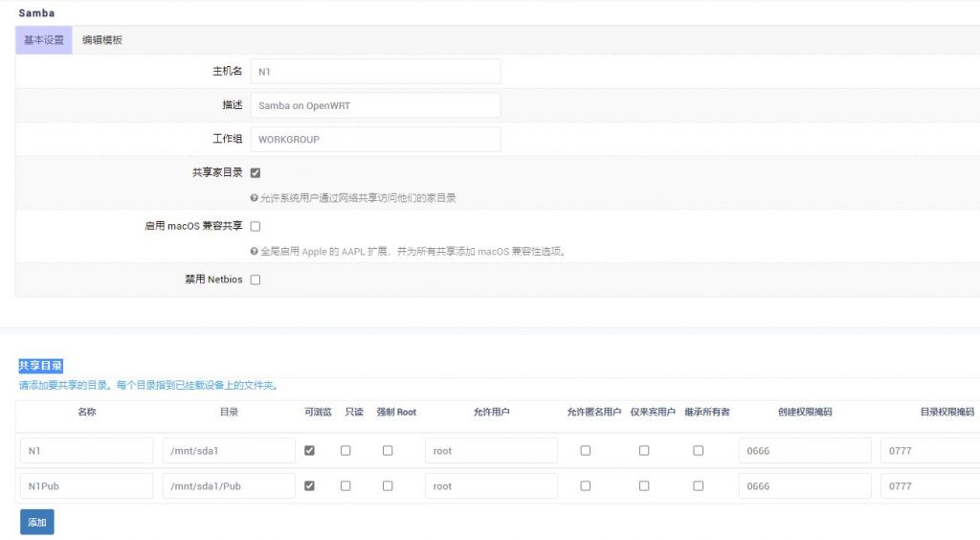Open the 编辑模板 tab
Viewport: 980px width, 540px height.
[x=102, y=40]
